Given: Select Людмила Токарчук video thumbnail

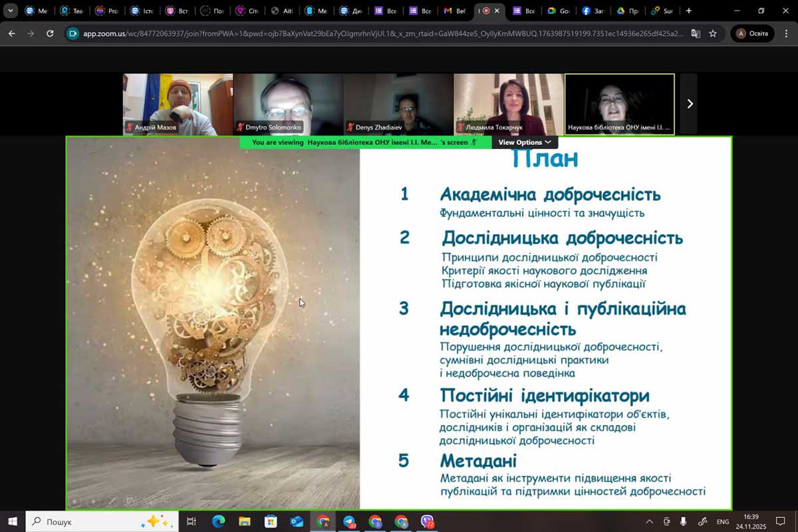Looking at the screenshot, I should (x=508, y=104).
